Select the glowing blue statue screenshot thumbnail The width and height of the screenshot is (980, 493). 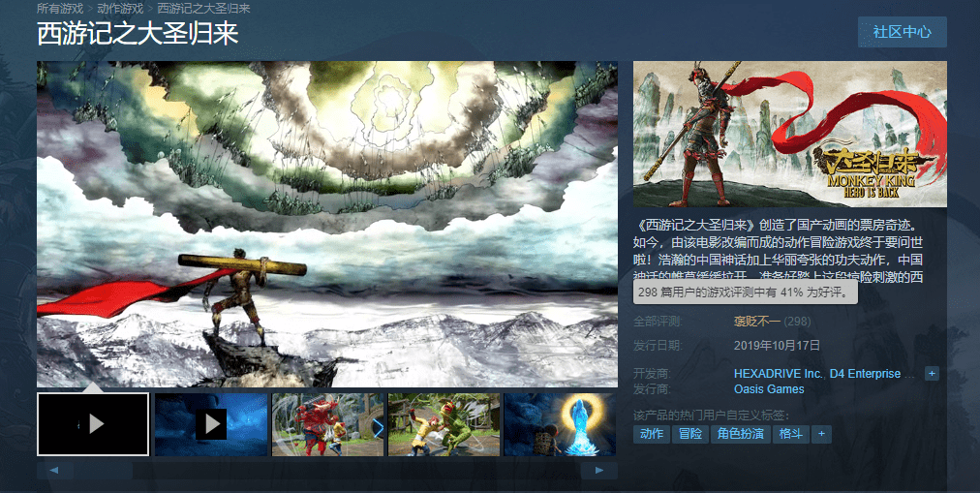click(x=560, y=424)
